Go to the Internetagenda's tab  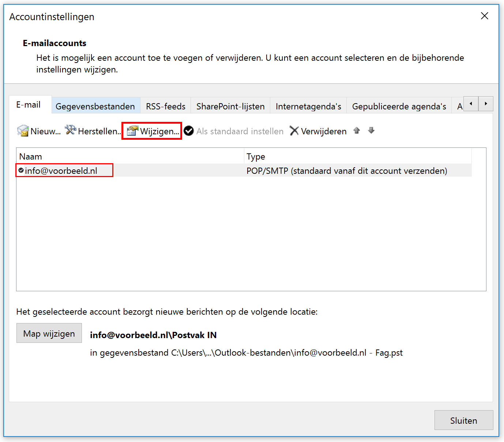click(308, 106)
